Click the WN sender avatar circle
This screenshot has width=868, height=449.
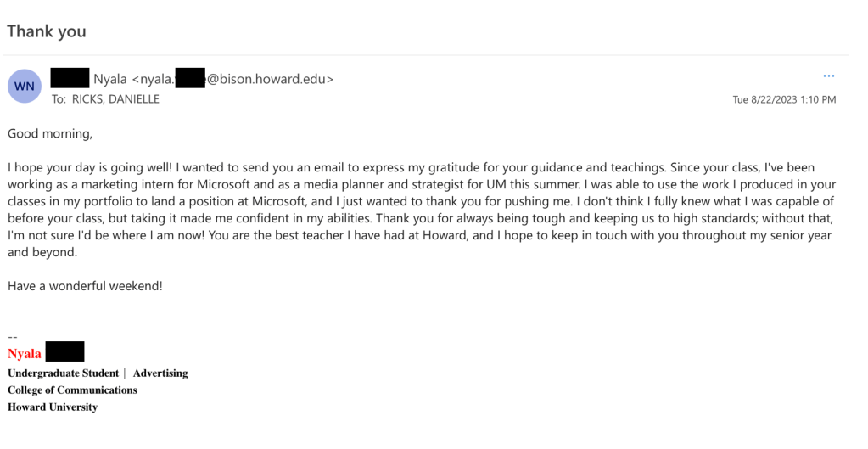[x=24, y=87]
